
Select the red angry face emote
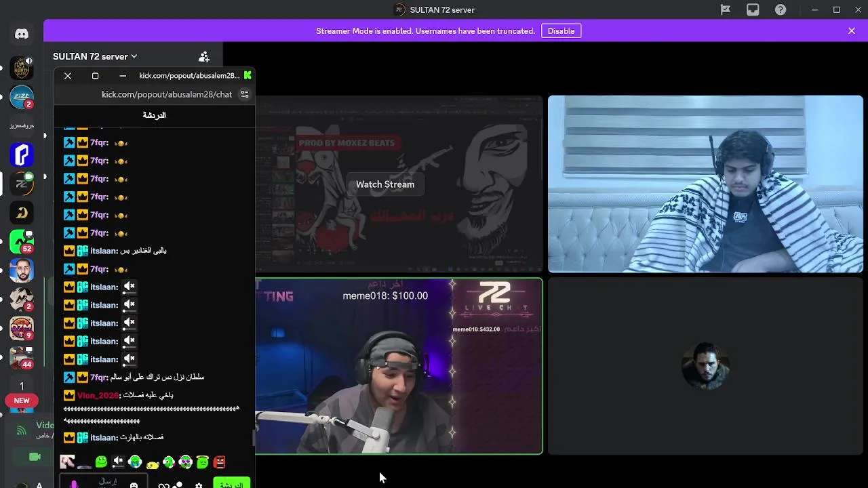219,462
